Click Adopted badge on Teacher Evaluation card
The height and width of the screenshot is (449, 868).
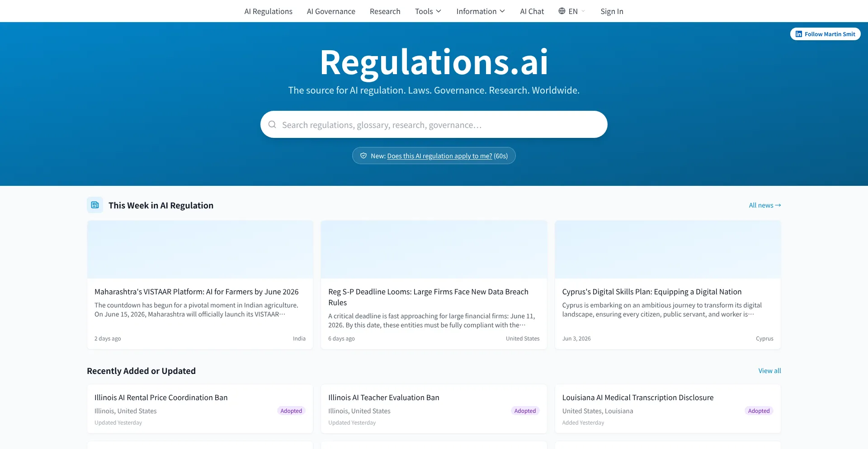click(x=525, y=411)
